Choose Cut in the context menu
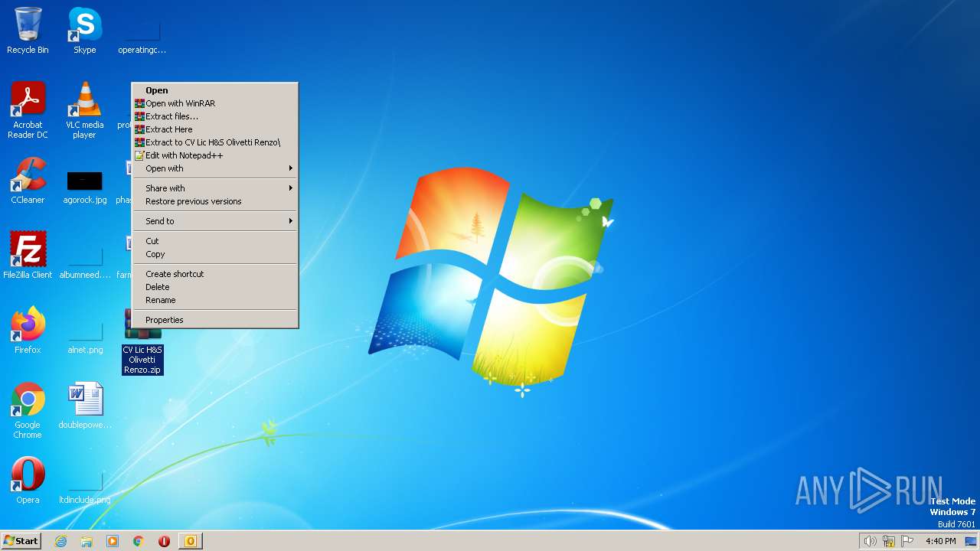This screenshot has width=980, height=551. tap(215, 241)
